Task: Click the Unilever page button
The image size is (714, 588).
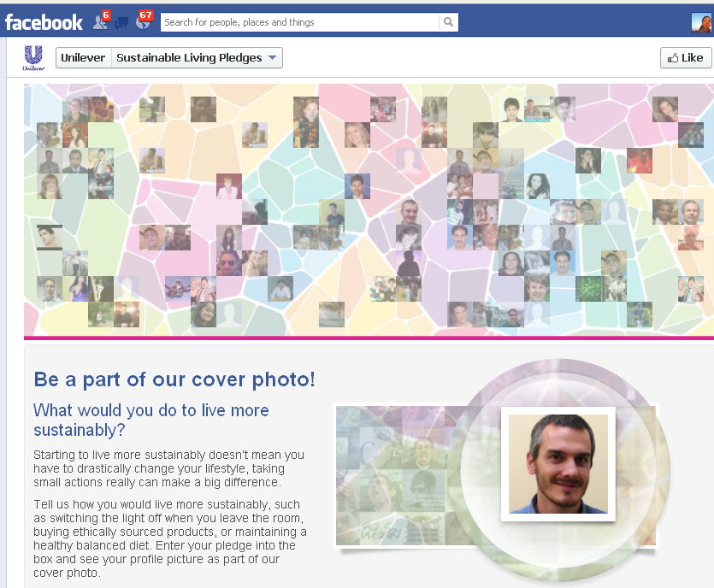Action: click(83, 58)
